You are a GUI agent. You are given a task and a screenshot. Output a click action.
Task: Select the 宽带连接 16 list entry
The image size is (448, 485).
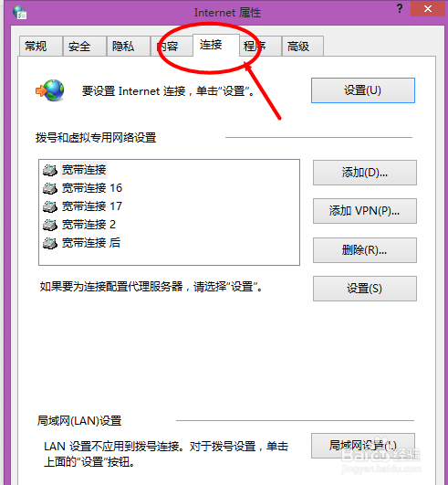[x=83, y=188]
